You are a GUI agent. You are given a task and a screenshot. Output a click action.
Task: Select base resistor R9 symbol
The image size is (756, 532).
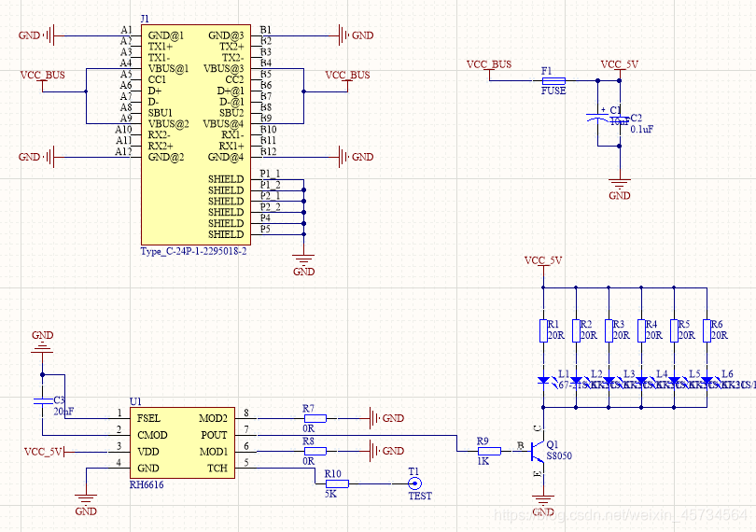coord(489,452)
